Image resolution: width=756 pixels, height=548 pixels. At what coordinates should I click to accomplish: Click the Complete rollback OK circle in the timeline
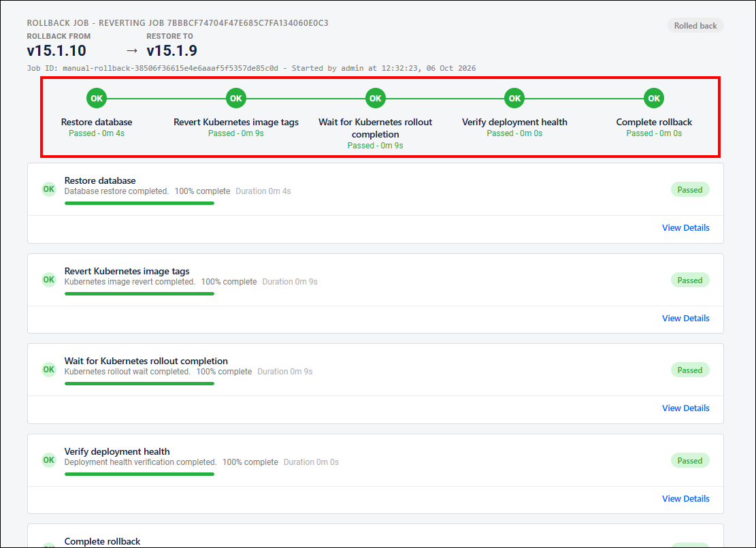pyautogui.click(x=654, y=99)
